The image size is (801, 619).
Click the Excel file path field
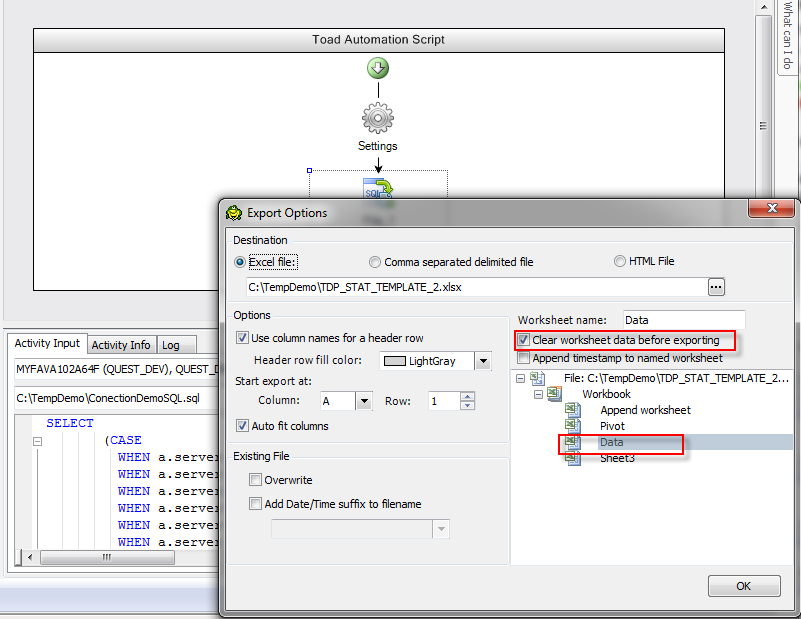pyautogui.click(x=476, y=287)
